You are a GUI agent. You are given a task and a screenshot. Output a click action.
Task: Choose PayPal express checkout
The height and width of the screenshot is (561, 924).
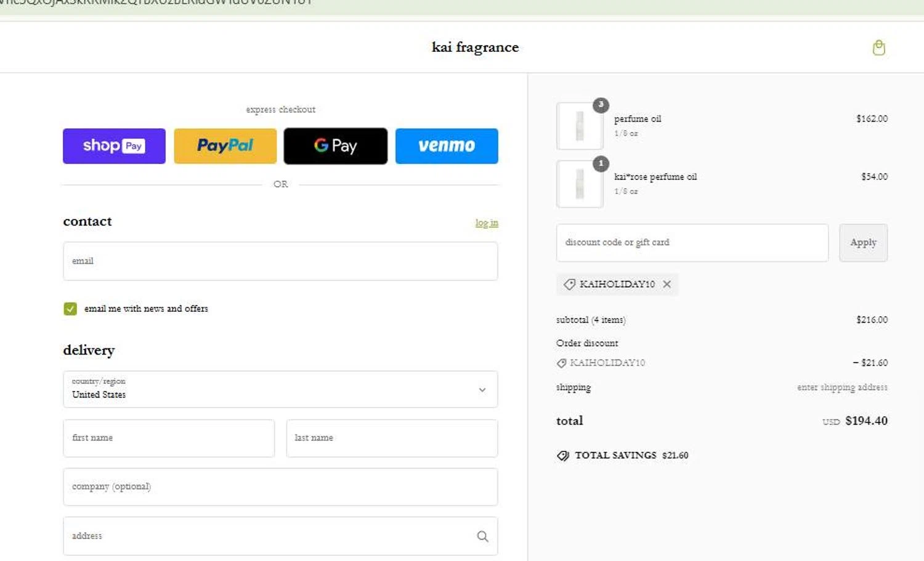pyautogui.click(x=225, y=146)
